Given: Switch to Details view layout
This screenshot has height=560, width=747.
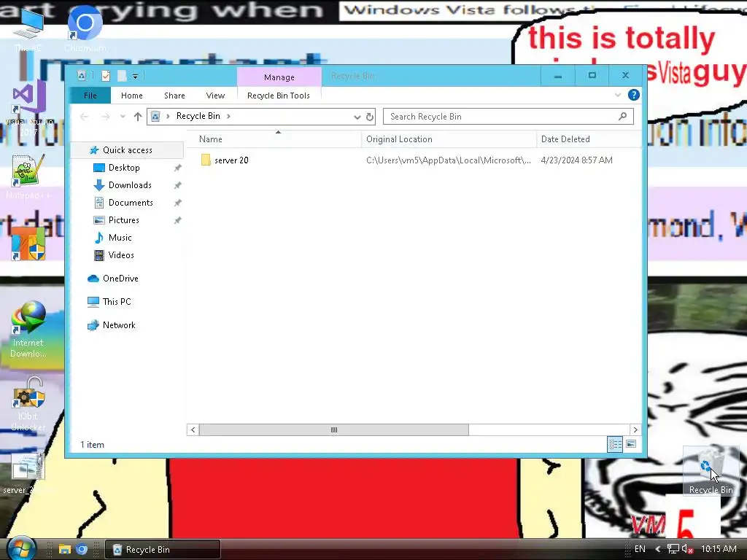Looking at the screenshot, I should [615, 444].
